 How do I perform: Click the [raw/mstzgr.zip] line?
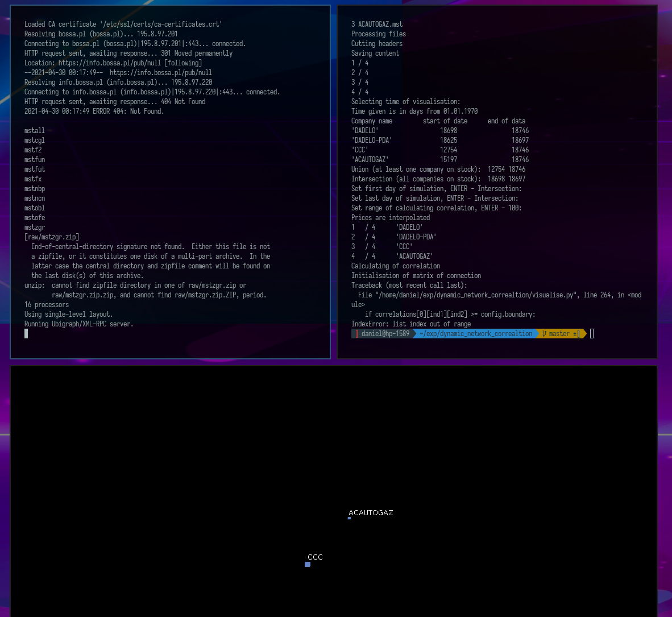pyautogui.click(x=52, y=237)
